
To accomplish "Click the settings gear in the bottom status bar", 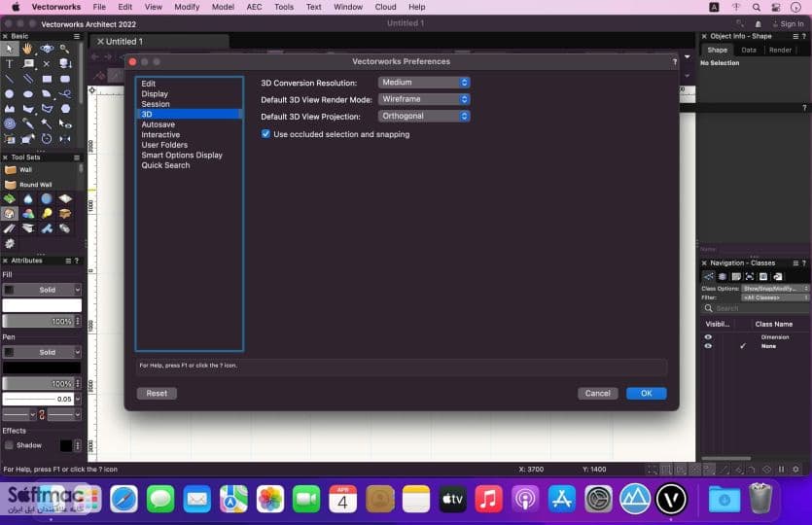I will click(795, 470).
